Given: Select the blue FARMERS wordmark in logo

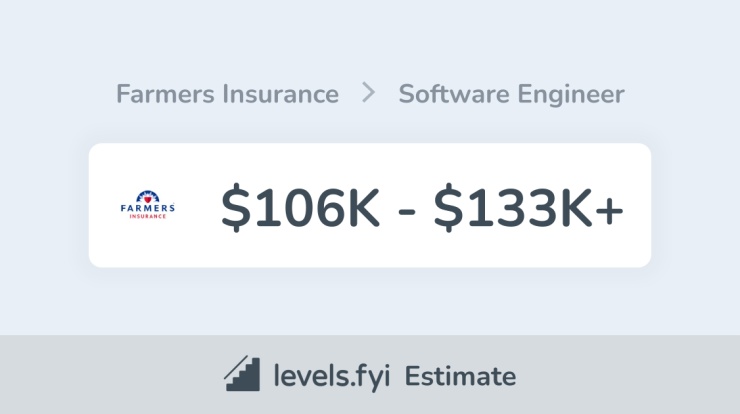Looking at the screenshot, I should tap(148, 208).
